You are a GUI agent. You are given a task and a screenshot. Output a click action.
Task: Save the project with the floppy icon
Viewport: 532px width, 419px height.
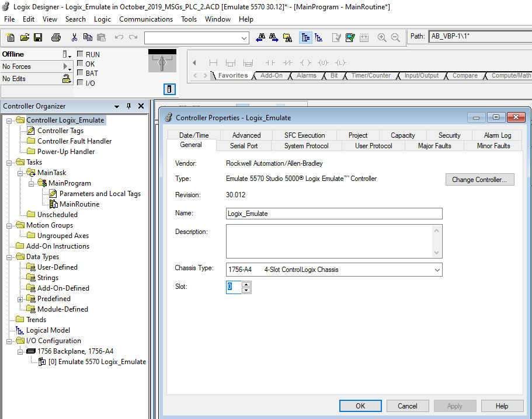click(x=38, y=37)
